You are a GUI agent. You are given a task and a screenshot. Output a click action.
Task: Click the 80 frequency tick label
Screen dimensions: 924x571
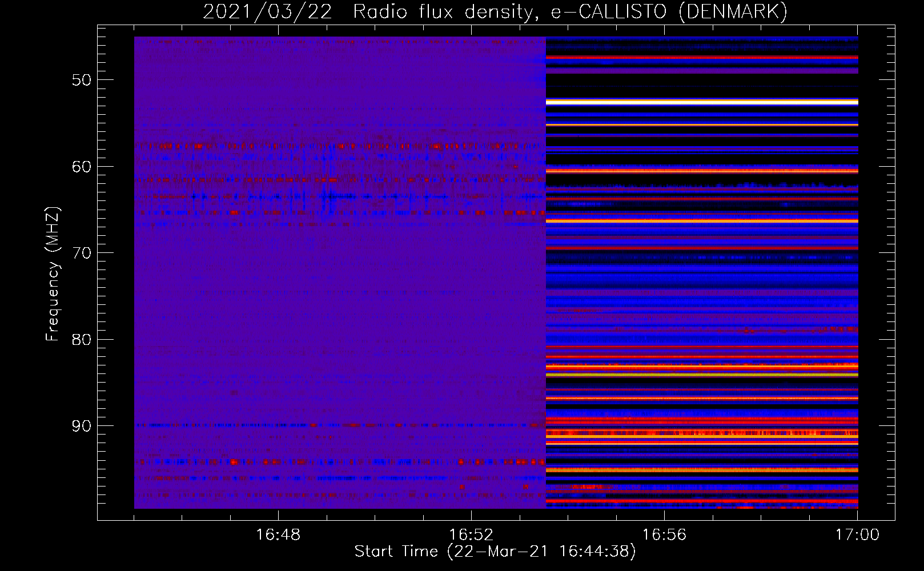pos(82,340)
